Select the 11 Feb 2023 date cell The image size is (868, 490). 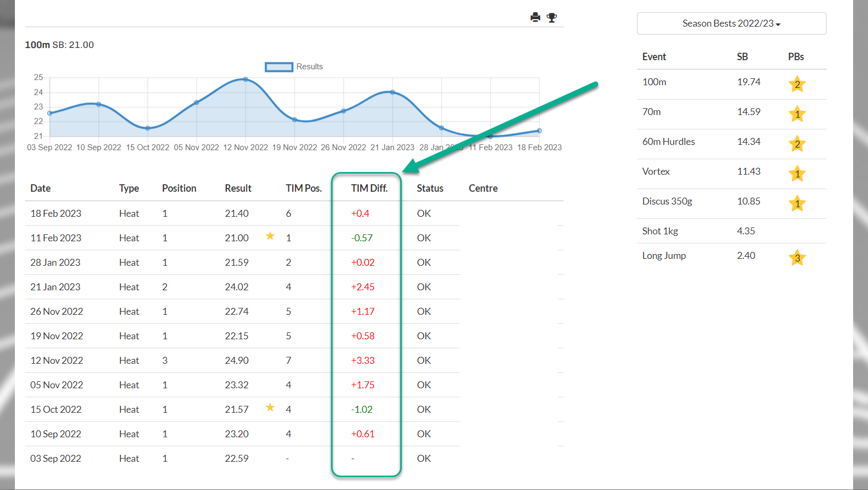pos(56,238)
